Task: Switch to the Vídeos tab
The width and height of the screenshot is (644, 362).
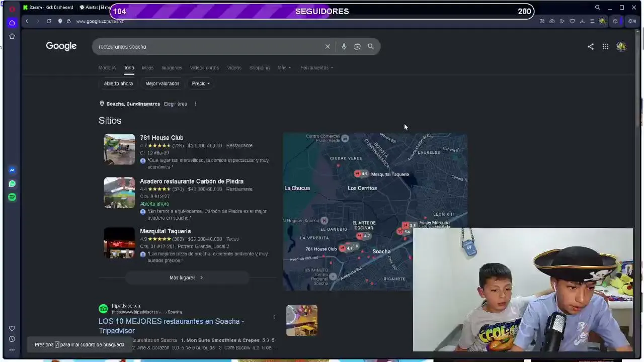Action: pyautogui.click(x=234, y=68)
